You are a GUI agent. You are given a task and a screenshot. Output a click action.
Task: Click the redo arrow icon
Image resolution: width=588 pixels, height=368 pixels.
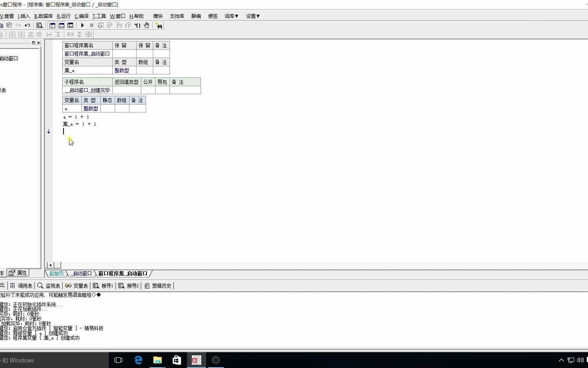18,25
